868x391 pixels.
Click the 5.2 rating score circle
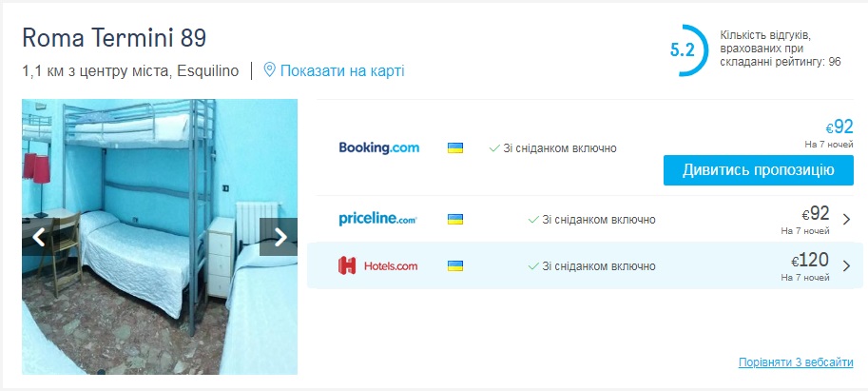tap(685, 49)
